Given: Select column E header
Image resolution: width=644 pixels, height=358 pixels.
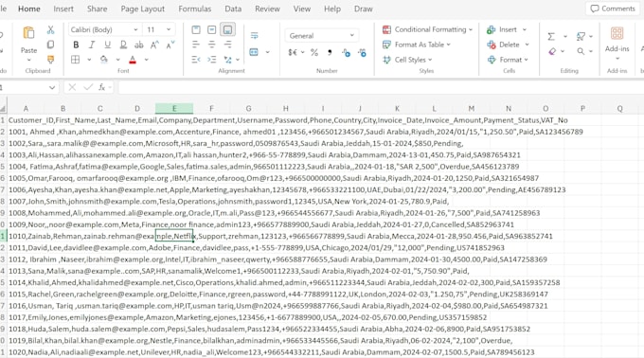Looking at the screenshot, I should click(x=174, y=108).
